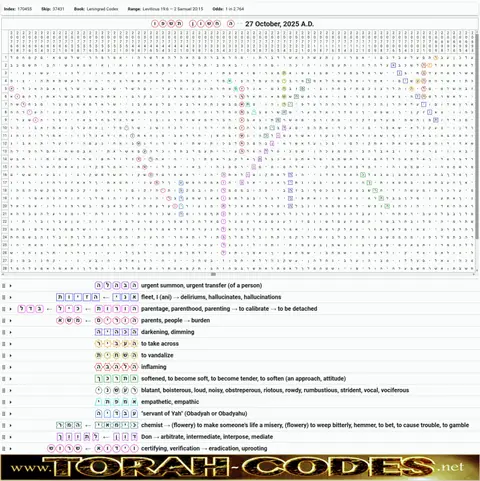Click the 'blatant, boisterous, loud' description

[275, 390]
